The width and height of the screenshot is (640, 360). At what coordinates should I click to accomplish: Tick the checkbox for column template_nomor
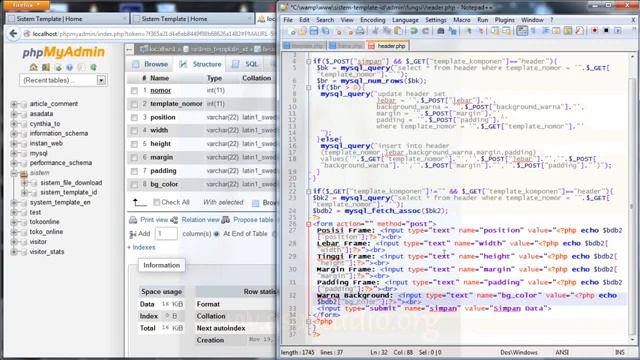[x=134, y=104]
